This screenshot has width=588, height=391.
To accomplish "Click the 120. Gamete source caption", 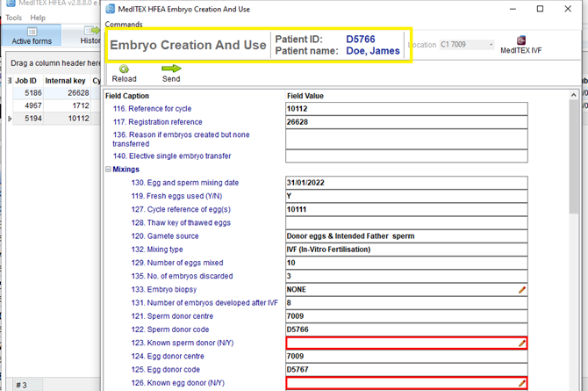I will (x=165, y=236).
